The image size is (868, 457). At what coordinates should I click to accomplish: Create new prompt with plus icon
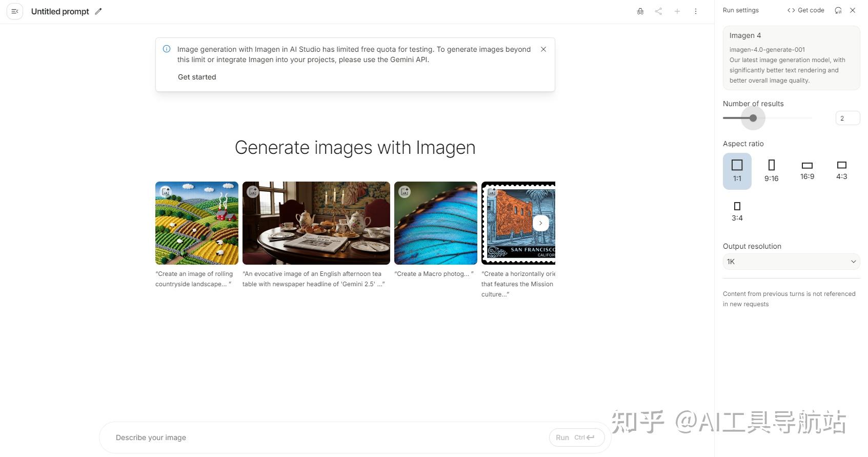click(x=677, y=11)
